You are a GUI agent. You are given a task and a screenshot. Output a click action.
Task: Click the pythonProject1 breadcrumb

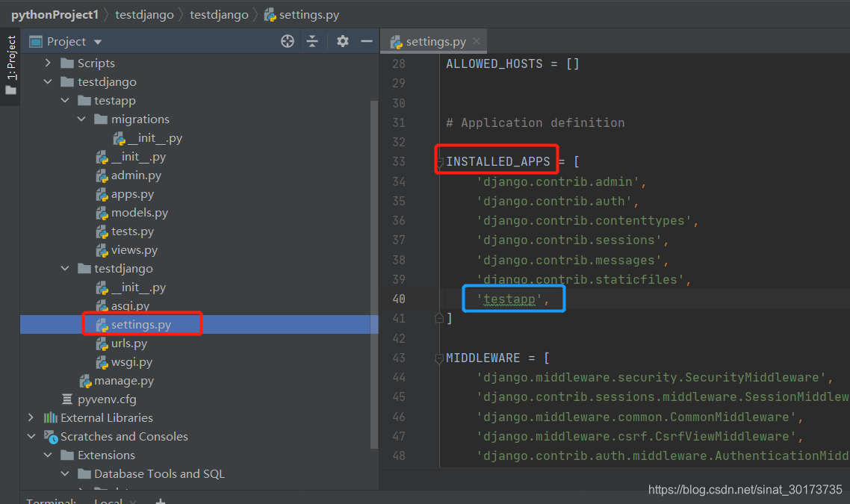55,14
